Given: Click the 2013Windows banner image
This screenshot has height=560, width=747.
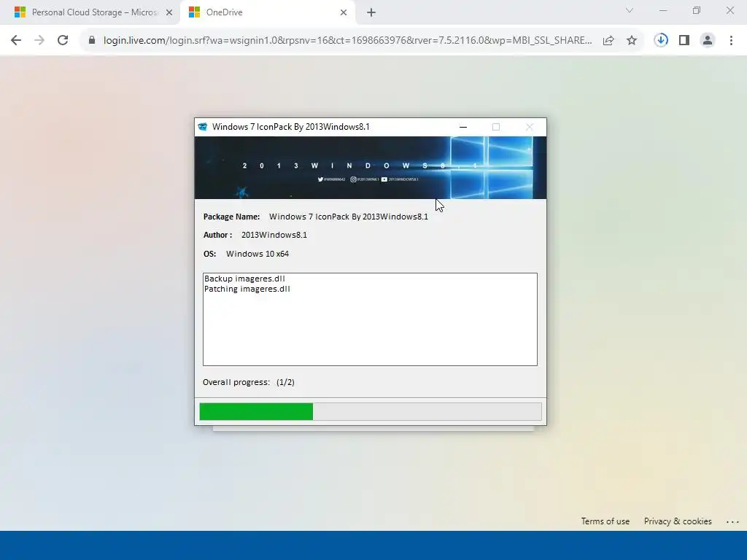Looking at the screenshot, I should (x=371, y=168).
